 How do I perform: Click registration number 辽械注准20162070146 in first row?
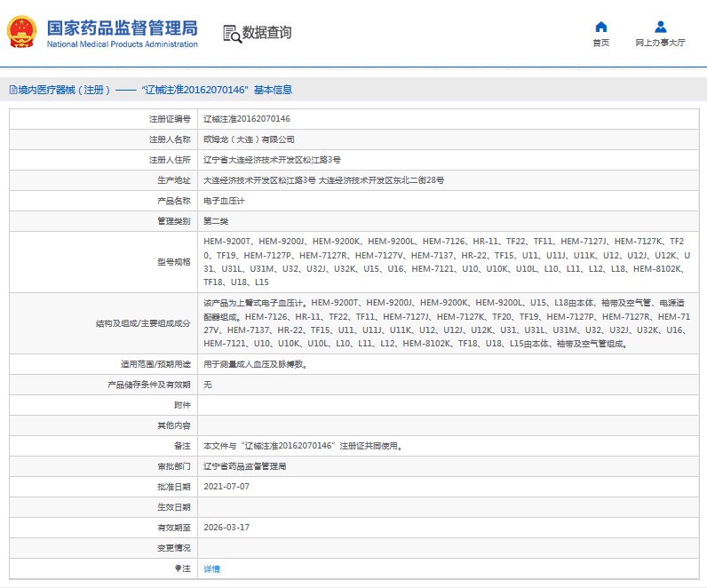247,119
